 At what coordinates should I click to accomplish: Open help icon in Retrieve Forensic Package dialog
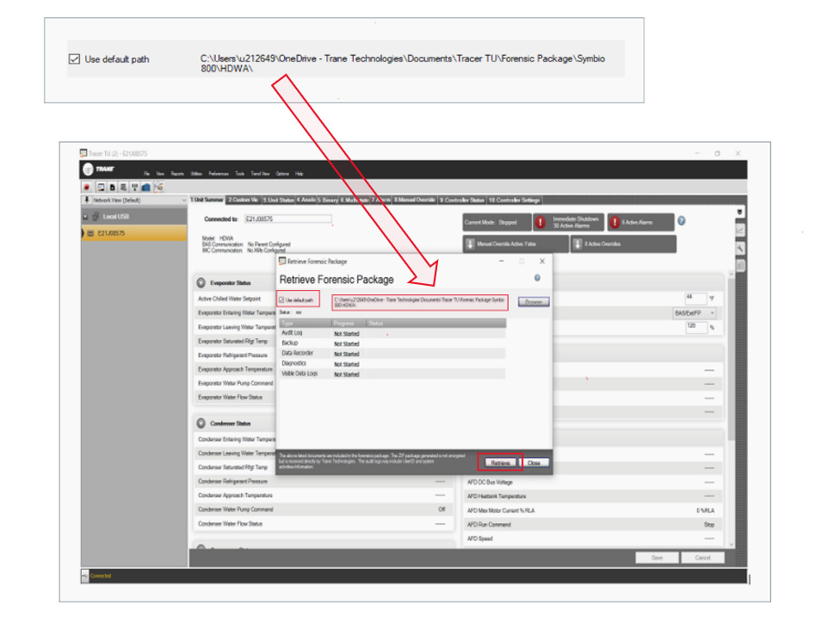(x=537, y=278)
